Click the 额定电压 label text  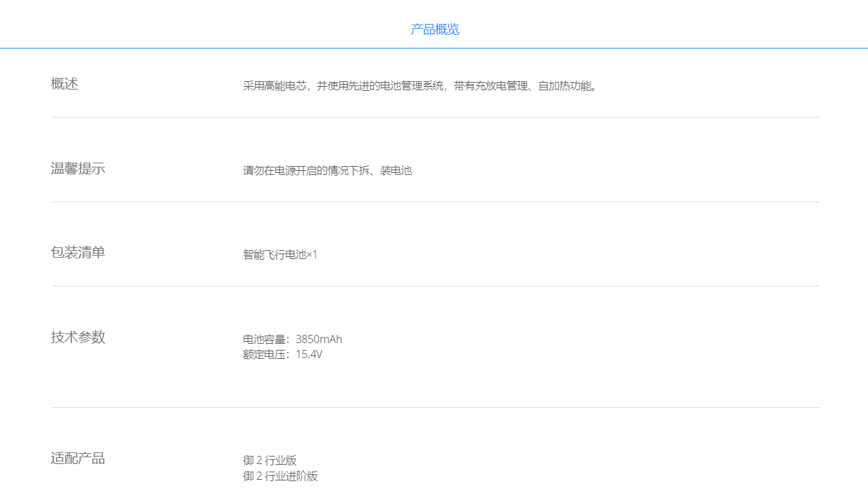click(265, 355)
